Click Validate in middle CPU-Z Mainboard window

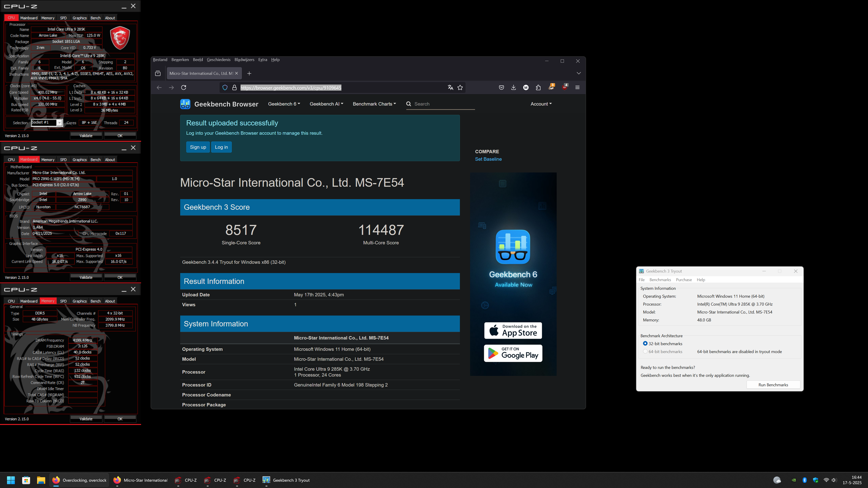coord(86,278)
